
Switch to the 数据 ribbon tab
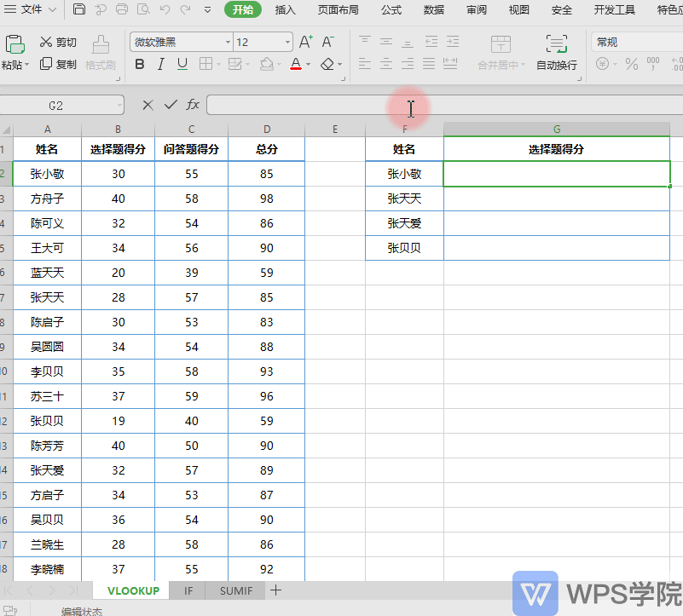click(434, 9)
